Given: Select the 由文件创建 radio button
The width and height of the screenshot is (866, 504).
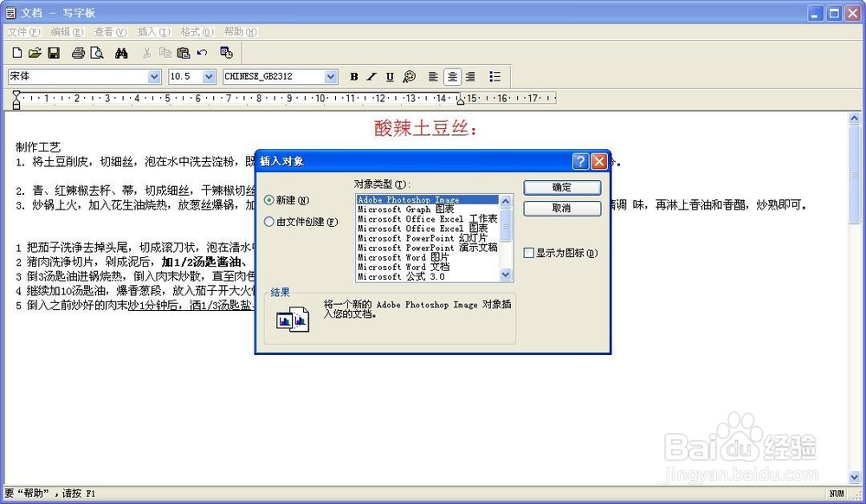Looking at the screenshot, I should [269, 222].
